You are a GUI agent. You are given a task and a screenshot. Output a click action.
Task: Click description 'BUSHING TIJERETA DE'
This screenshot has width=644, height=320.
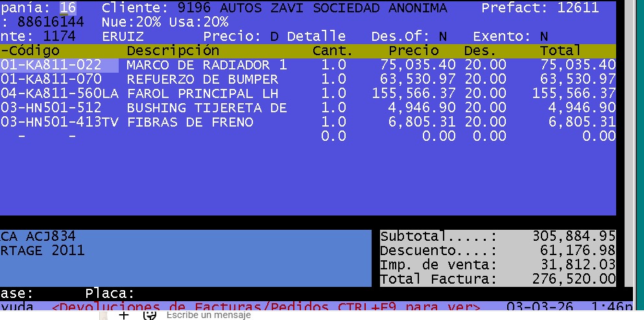click(207, 108)
